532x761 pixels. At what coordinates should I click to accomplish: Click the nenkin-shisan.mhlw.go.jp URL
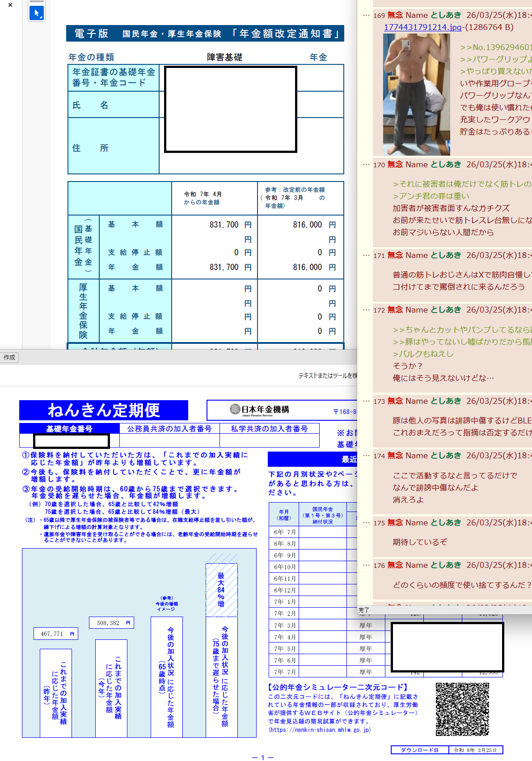click(x=319, y=730)
